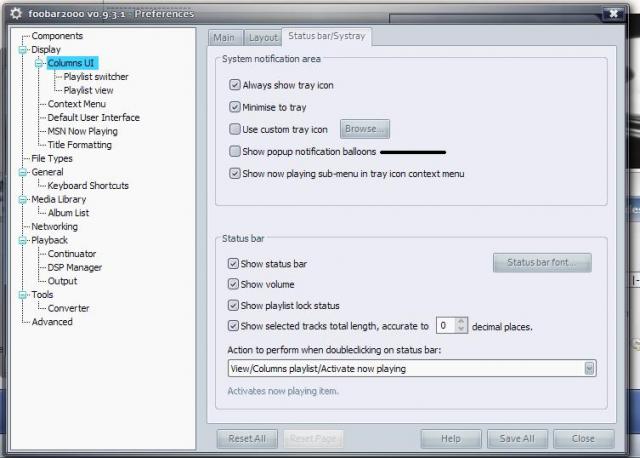This screenshot has width=640, height=458.
Task: Open Default User Interface settings
Action: pyautogui.click(x=93, y=118)
